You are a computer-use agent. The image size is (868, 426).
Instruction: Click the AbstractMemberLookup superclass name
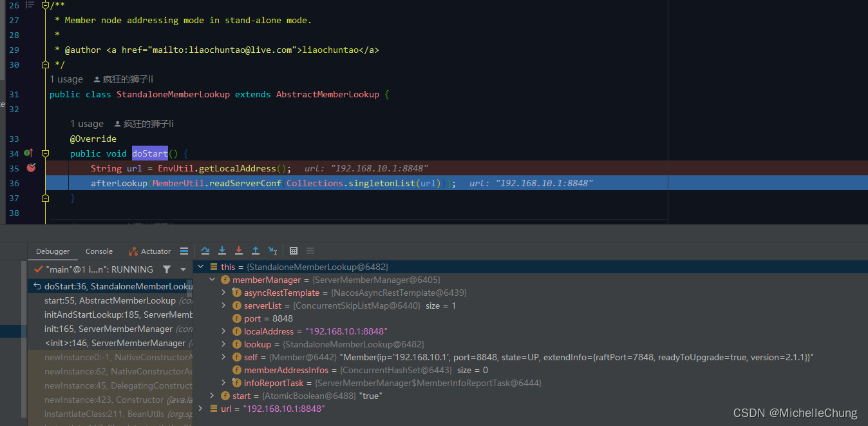328,94
